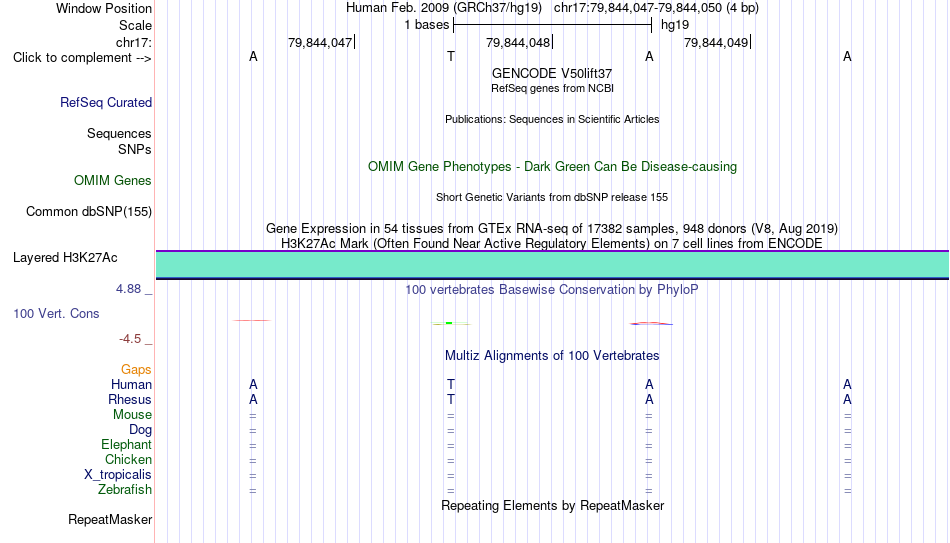Click the Dog species label
Image resolution: width=950 pixels, height=543 pixels.
[x=141, y=430]
